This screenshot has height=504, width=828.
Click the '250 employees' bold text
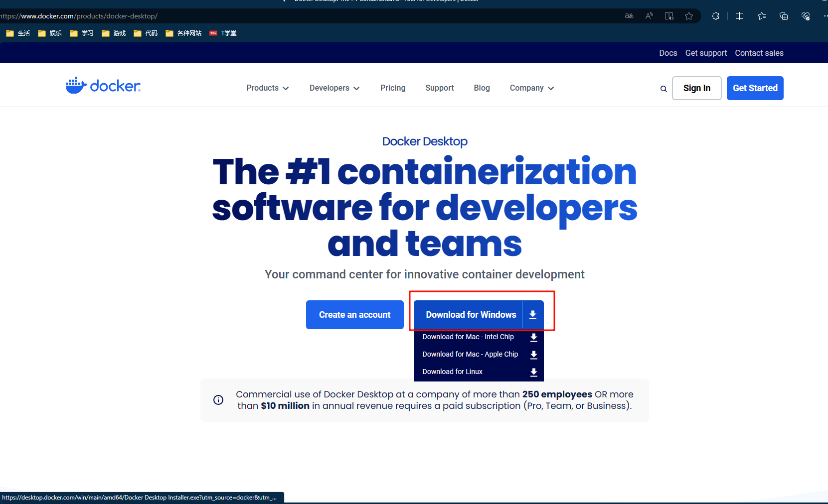[557, 394]
